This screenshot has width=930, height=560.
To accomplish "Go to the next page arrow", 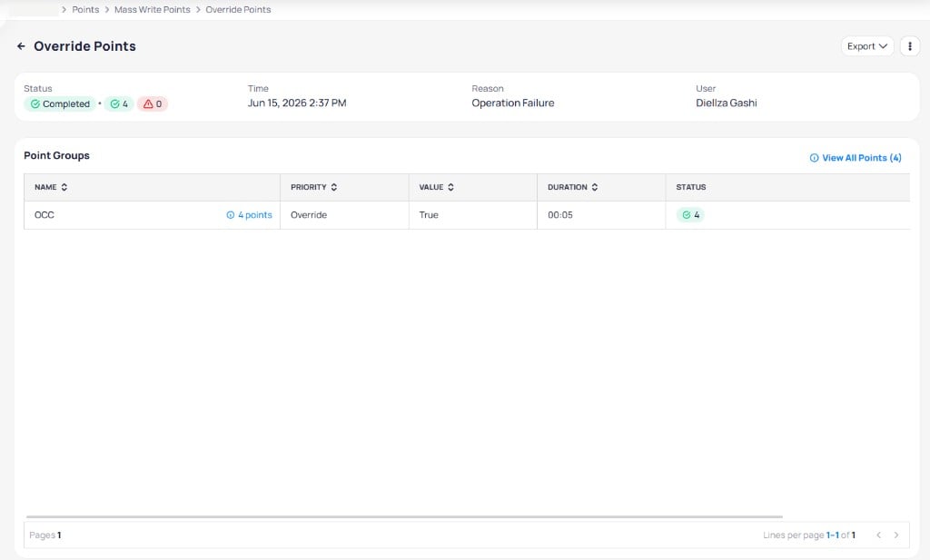I will [x=896, y=535].
